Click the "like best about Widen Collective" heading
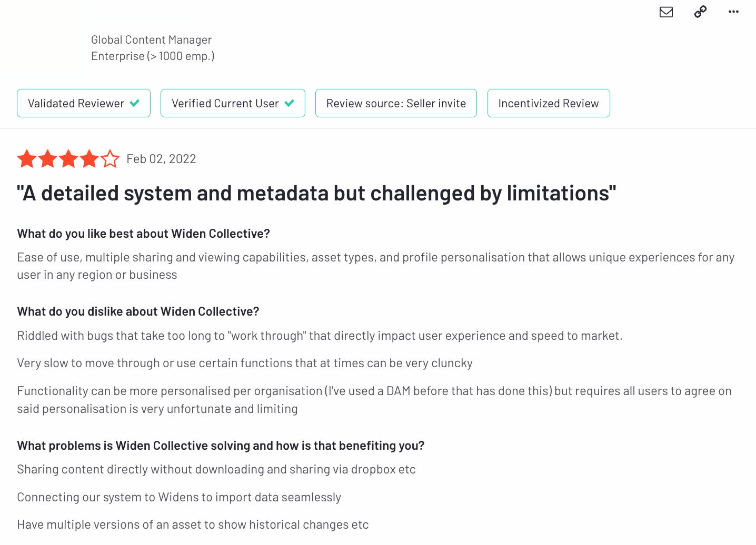This screenshot has width=756, height=545. pyautogui.click(x=143, y=234)
